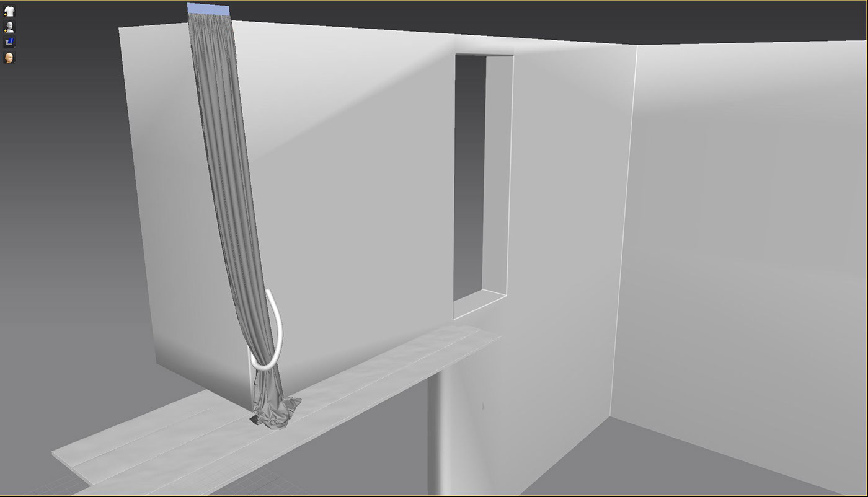The image size is (868, 497).
Task: Select the blue pinned strip atop the curtain
Action: [208, 8]
